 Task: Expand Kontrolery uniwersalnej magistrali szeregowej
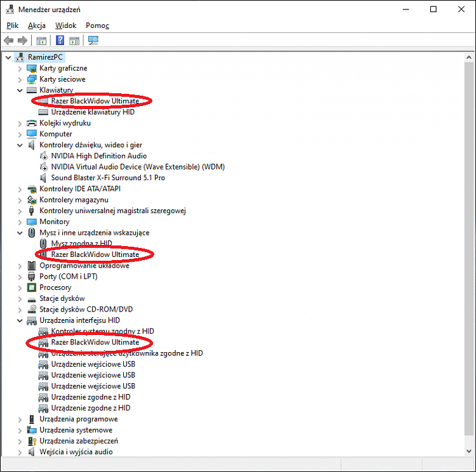(20, 211)
